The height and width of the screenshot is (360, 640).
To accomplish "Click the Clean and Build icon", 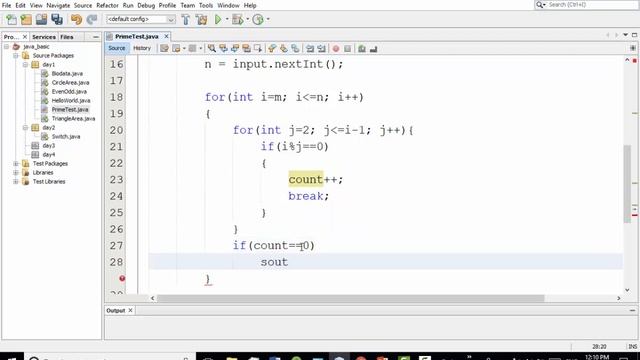I will pyautogui.click(x=201, y=19).
